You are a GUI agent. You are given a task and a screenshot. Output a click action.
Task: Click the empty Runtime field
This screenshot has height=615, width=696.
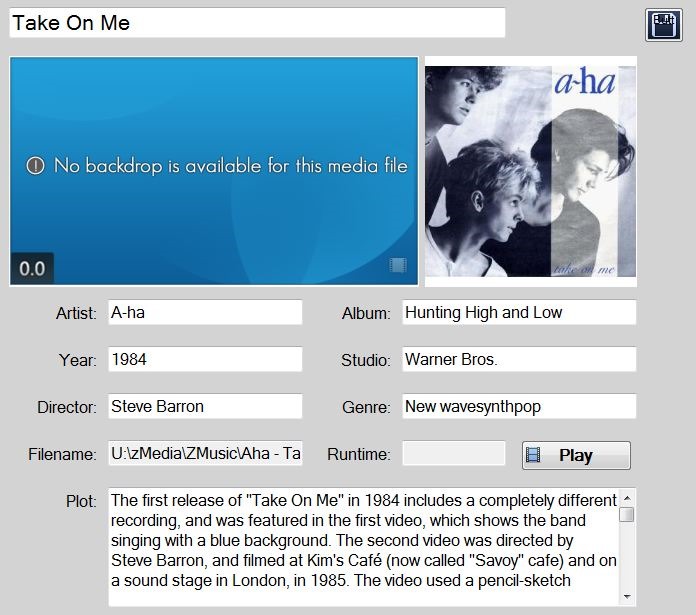454,453
